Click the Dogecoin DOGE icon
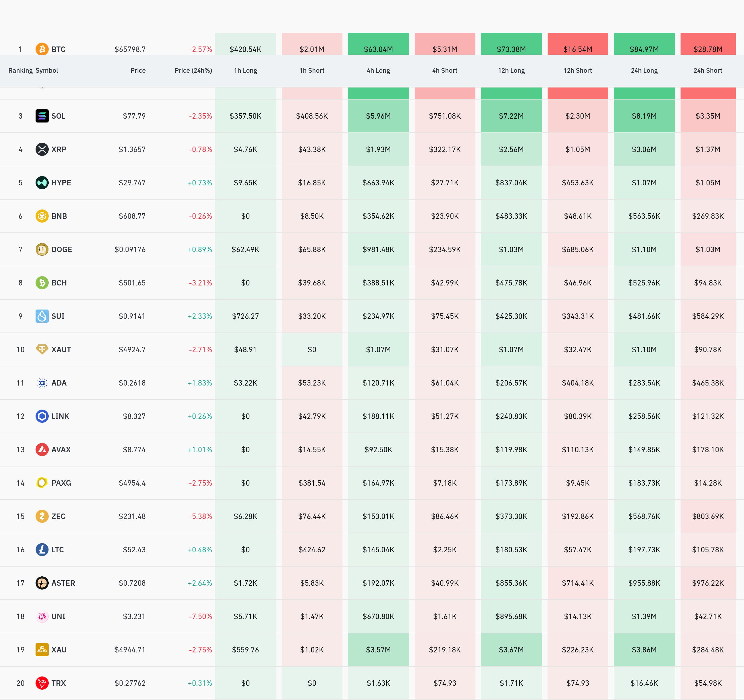Viewport: 744px width, 700px height. (42, 249)
